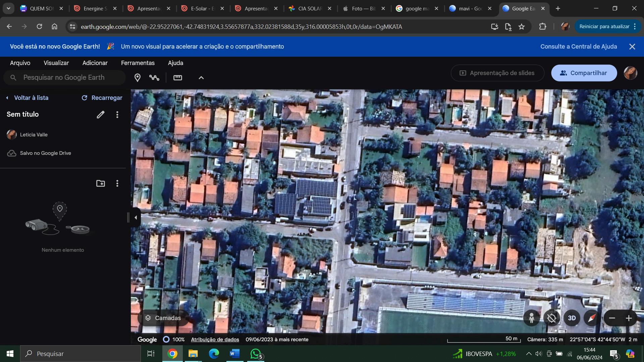Open the Arquivo menu
The image size is (644, 362).
pyautogui.click(x=20, y=63)
